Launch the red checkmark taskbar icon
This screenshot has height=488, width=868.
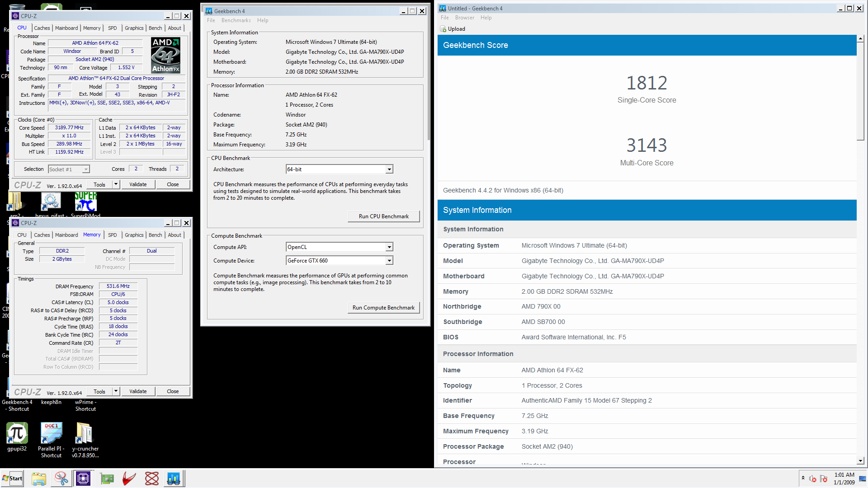click(x=129, y=479)
